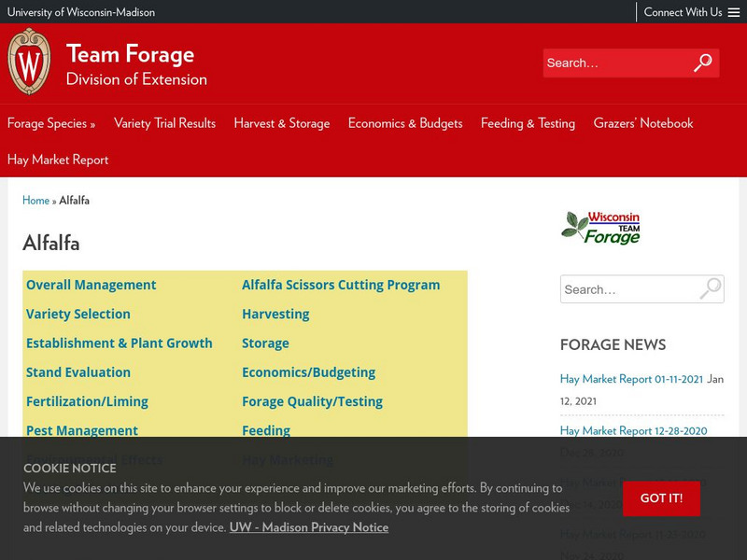
Task: Open the Variety Selection page
Action: pos(79,314)
